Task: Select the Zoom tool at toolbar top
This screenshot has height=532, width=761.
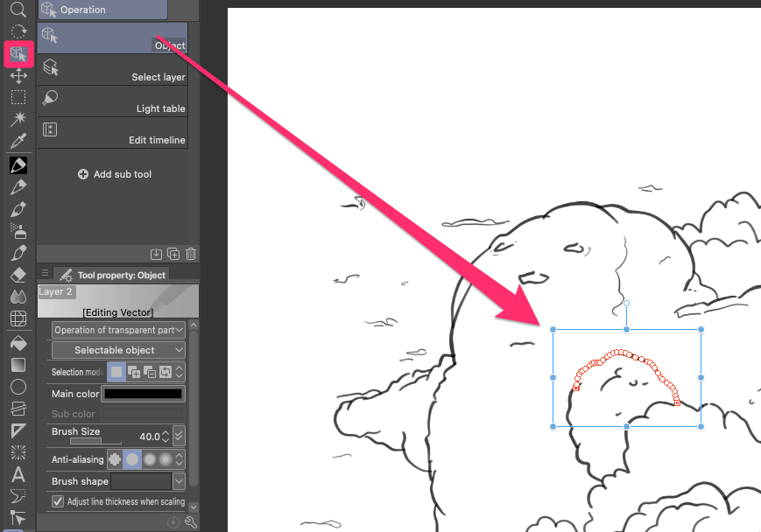Action: [18, 10]
